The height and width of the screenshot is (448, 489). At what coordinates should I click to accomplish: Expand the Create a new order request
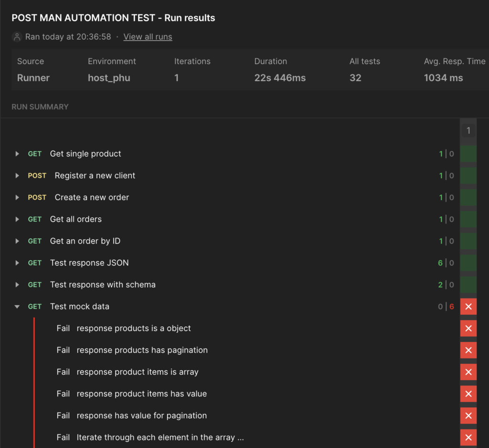point(17,197)
